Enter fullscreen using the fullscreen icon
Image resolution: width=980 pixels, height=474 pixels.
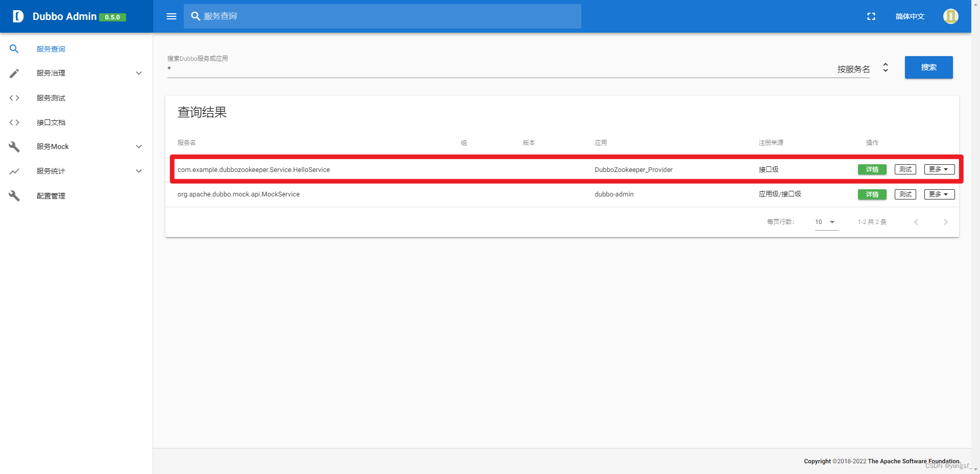click(871, 16)
